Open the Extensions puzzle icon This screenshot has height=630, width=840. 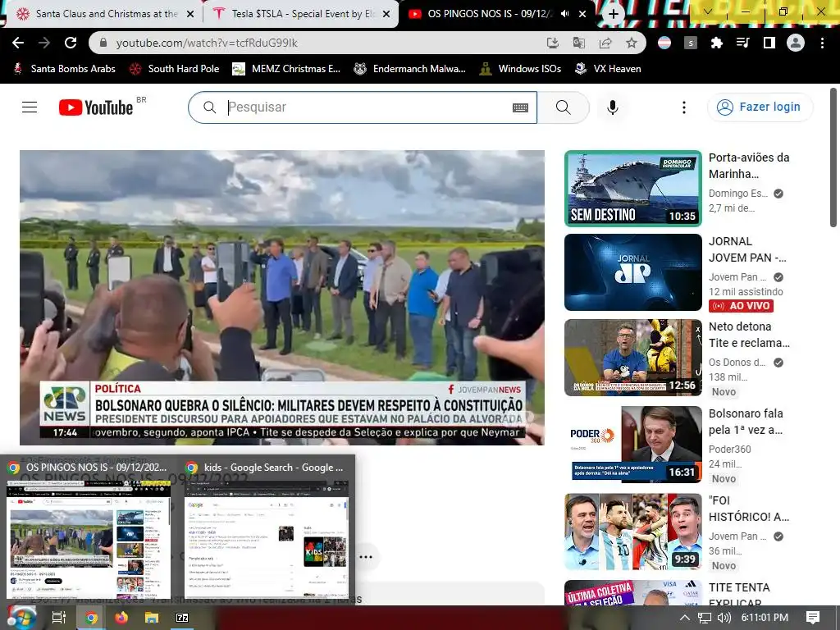pos(716,43)
